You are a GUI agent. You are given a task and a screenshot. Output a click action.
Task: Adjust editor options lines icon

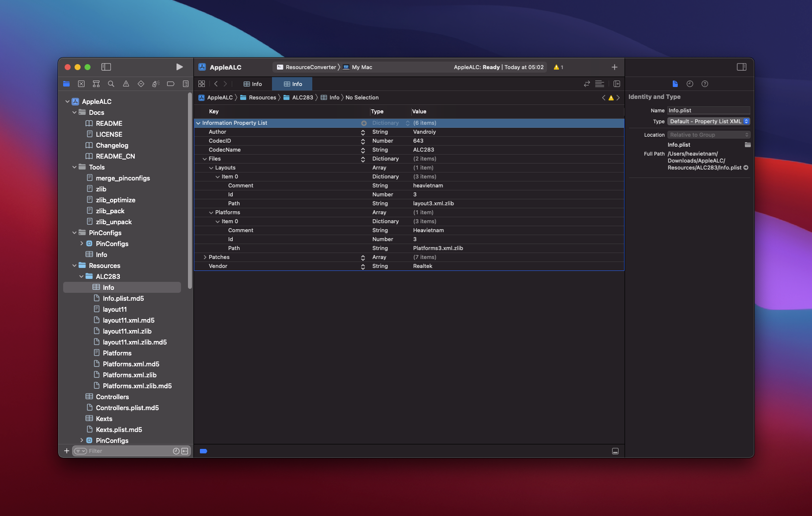600,84
